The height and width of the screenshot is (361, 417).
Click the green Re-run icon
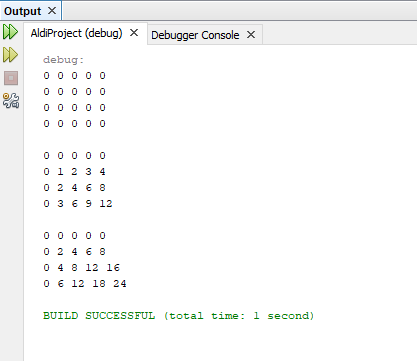tap(10, 32)
